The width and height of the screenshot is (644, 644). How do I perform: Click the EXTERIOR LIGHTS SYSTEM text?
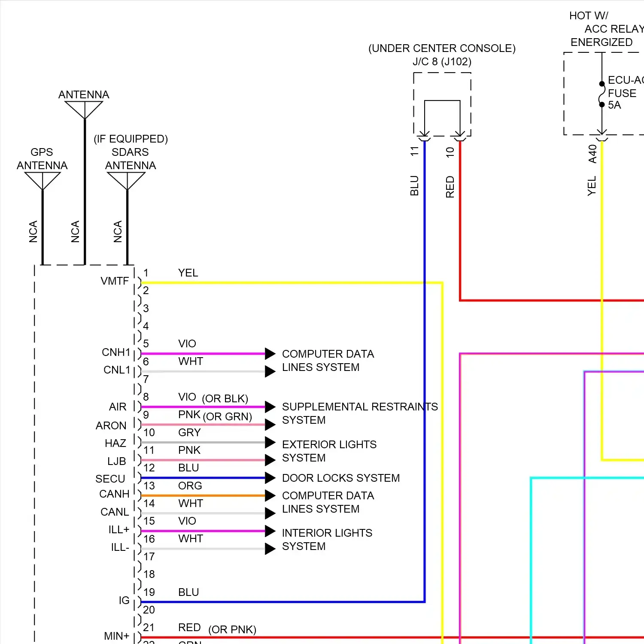coord(329,451)
